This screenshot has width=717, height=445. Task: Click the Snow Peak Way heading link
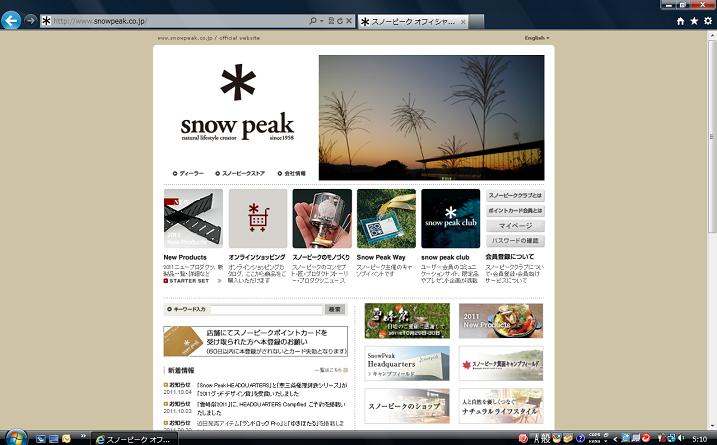381,257
